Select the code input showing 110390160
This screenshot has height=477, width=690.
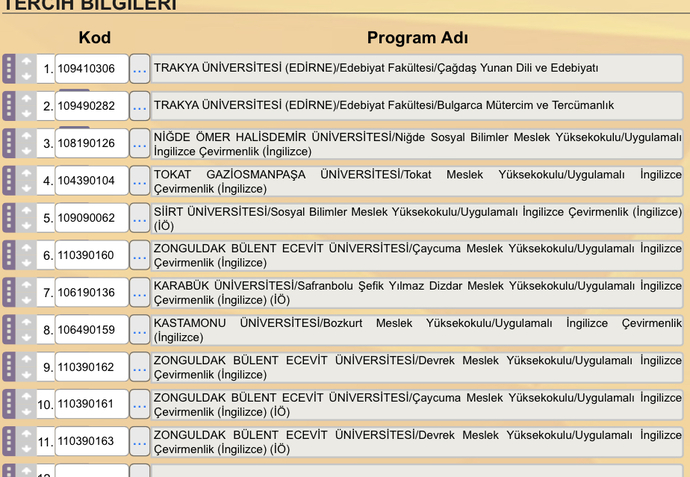pos(92,255)
